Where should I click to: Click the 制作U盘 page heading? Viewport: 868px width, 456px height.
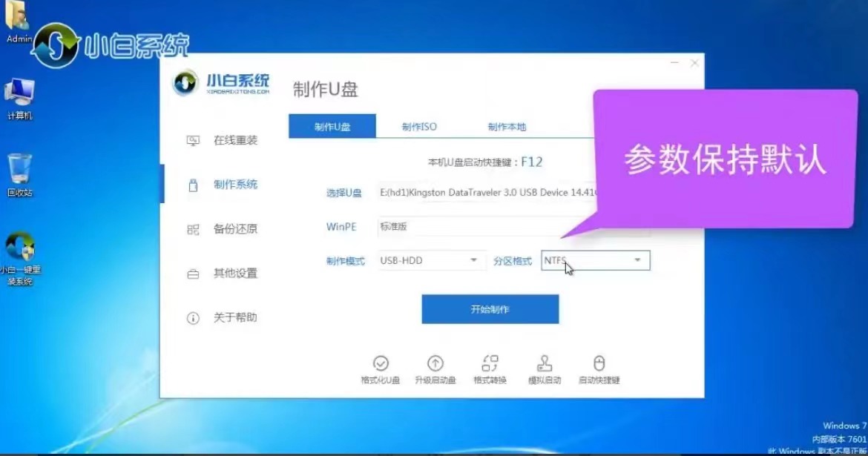click(326, 90)
